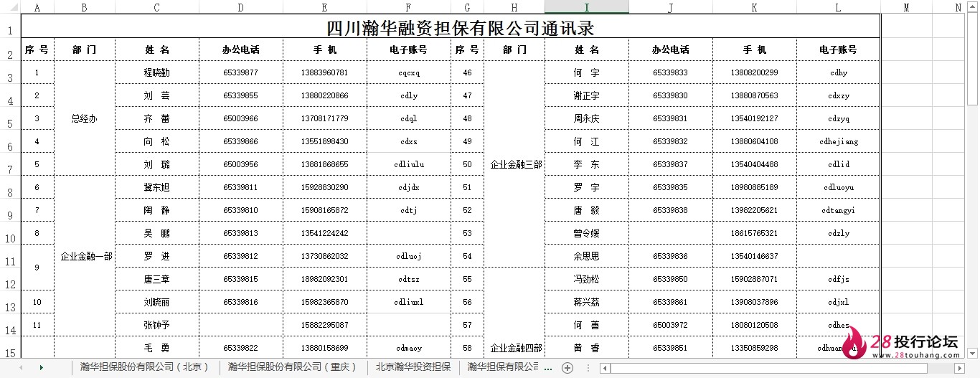Add a new sheet with the plus button
The height and width of the screenshot is (378, 980).
(567, 367)
